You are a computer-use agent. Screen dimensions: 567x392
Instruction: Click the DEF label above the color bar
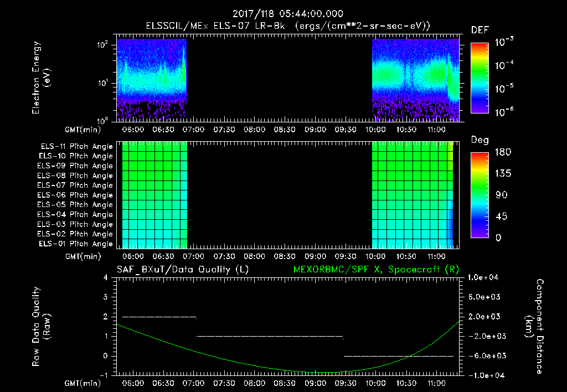click(480, 30)
